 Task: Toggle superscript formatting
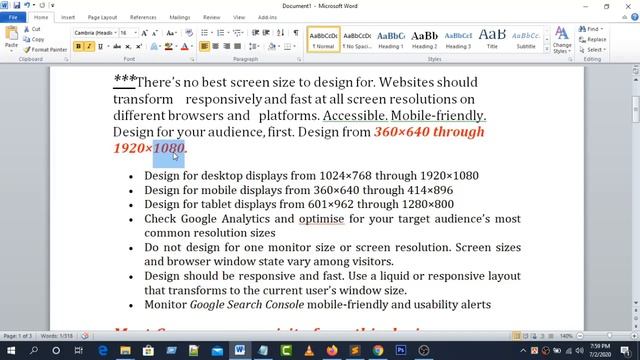pos(139,47)
